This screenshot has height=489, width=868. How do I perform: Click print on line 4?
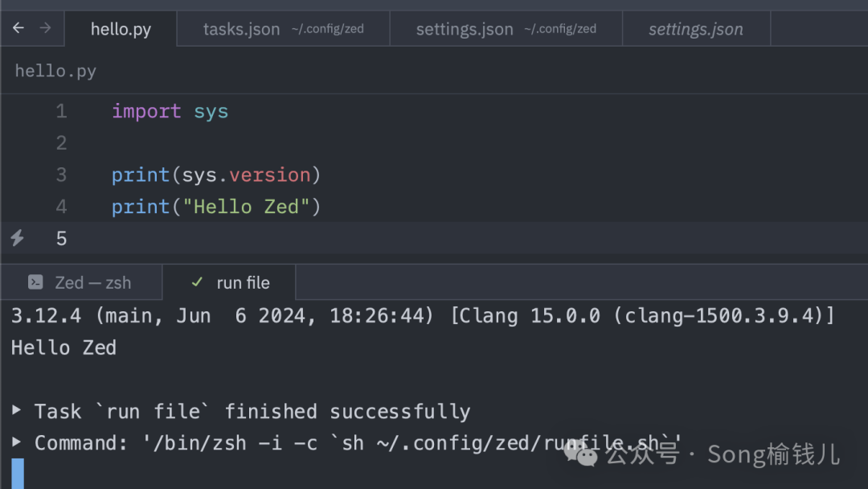[x=141, y=208]
